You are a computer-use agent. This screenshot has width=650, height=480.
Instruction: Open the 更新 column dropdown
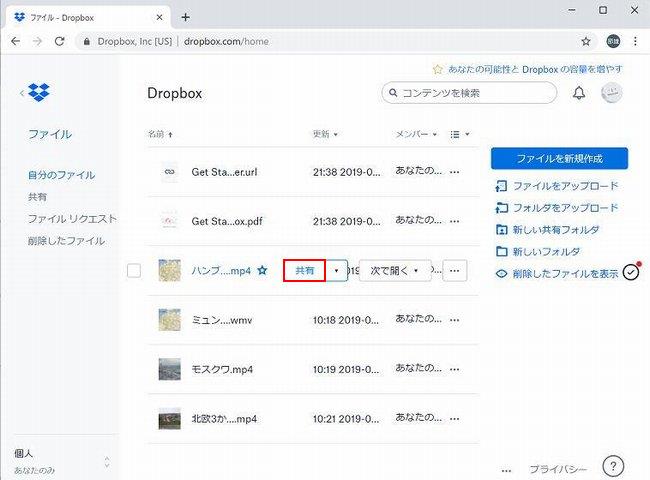325,134
